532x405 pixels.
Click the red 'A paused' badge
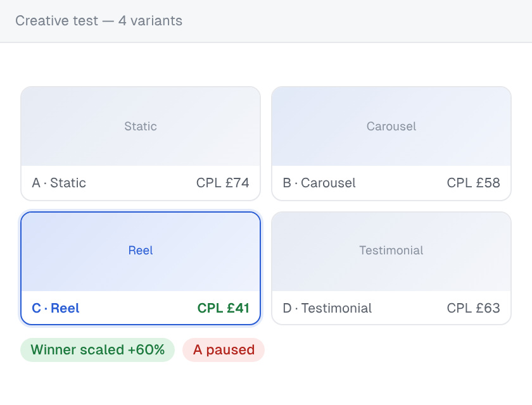coord(224,350)
